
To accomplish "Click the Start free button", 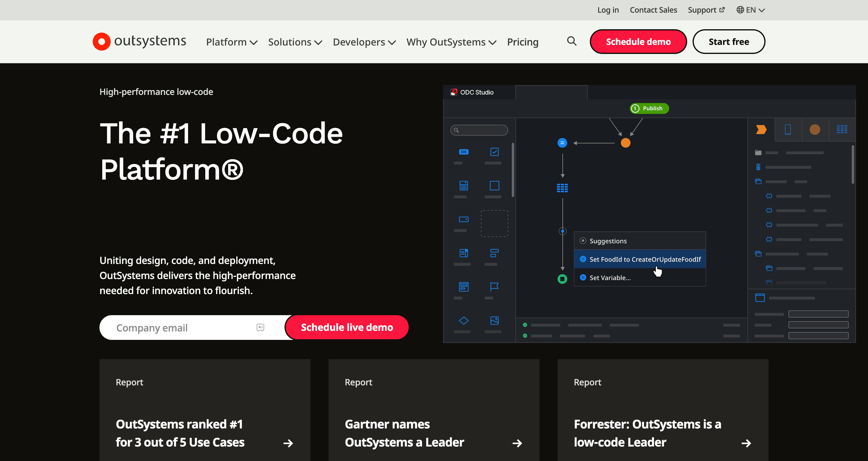I will click(x=728, y=42).
